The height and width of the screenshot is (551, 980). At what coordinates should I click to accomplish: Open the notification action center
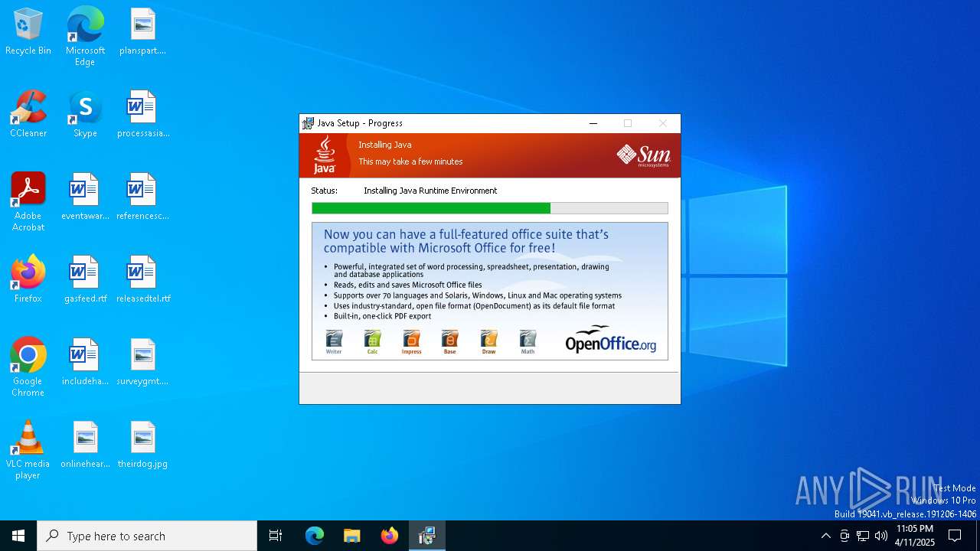click(x=955, y=536)
